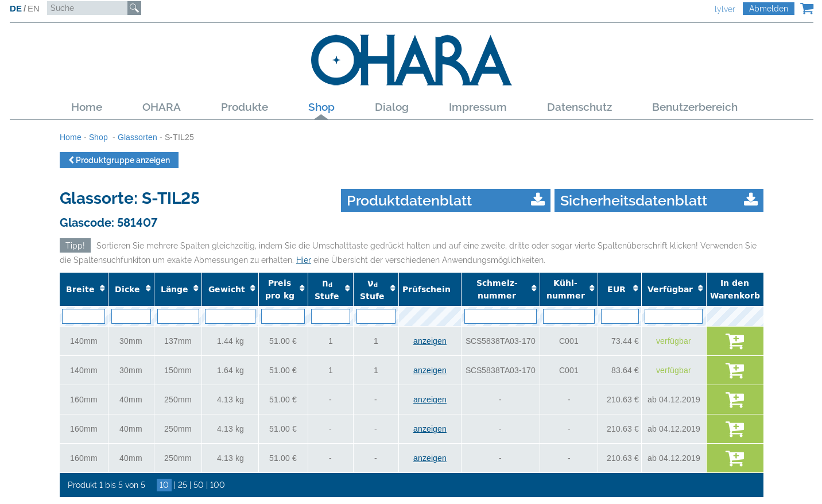Image resolution: width=822 pixels, height=504 pixels.
Task: Click the OHARA logo
Action: coord(412,60)
